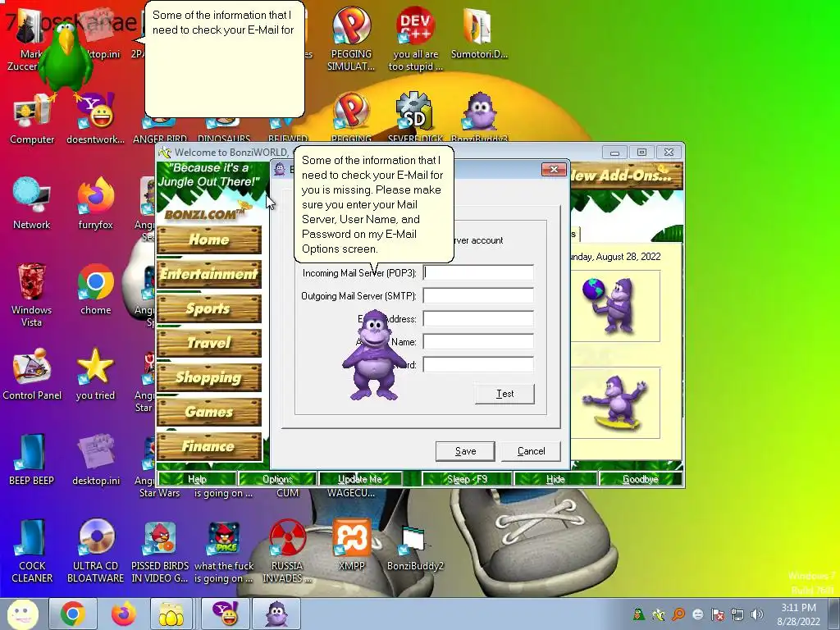Image resolution: width=840 pixels, height=630 pixels.
Task: Click the Hide button in BonziWORLD
Action: (555, 479)
